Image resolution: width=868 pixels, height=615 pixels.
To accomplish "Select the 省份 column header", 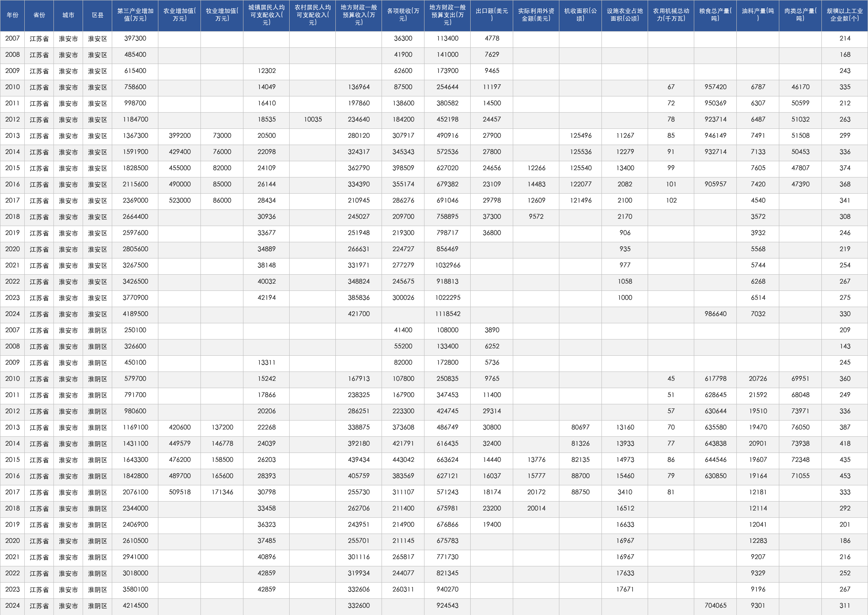I will click(x=39, y=15).
